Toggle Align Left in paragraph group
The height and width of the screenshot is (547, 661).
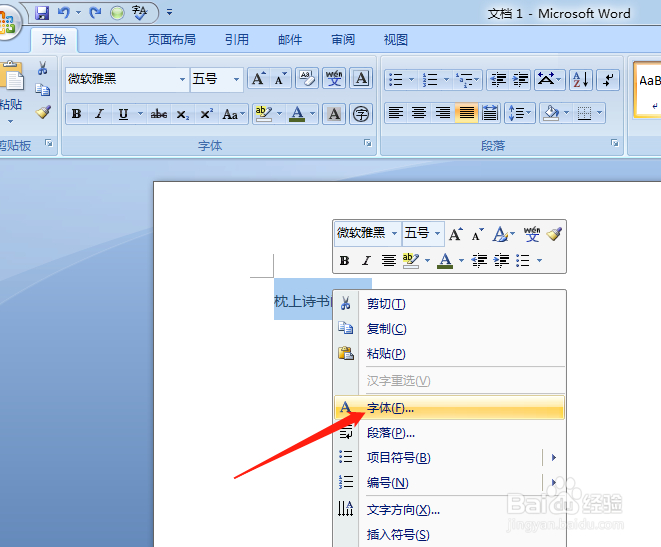click(396, 113)
